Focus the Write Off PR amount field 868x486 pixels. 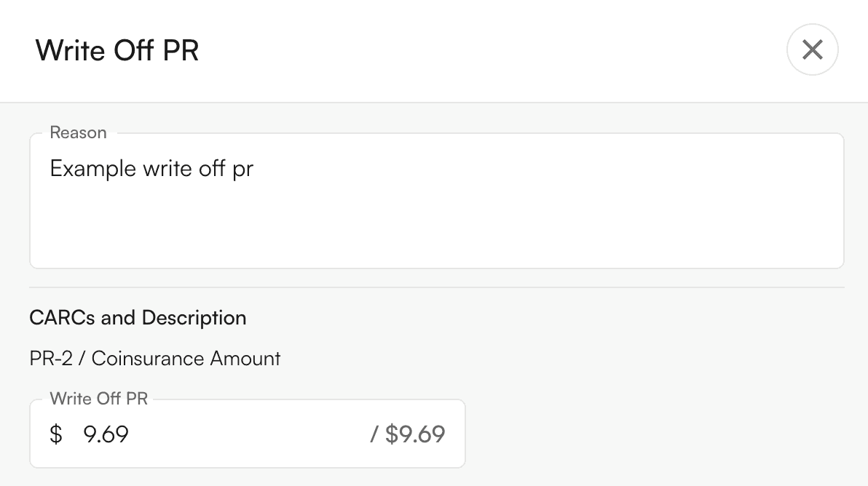pyautogui.click(x=218, y=434)
